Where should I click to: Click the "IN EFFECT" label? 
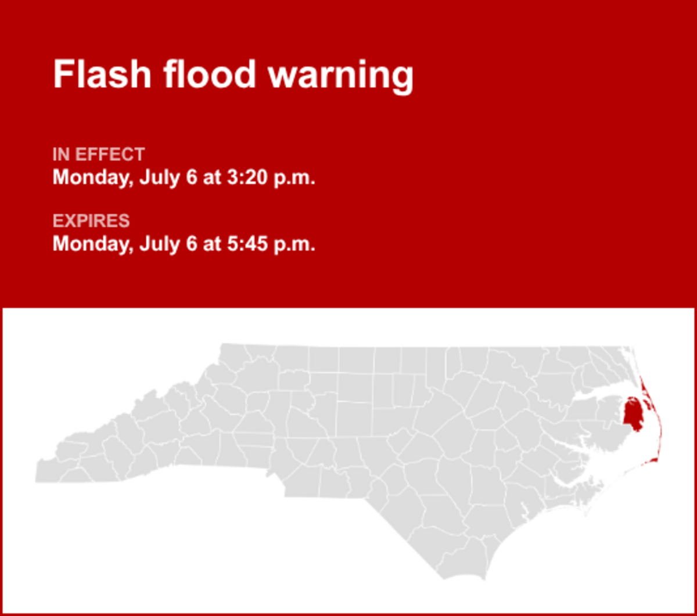pos(98,154)
